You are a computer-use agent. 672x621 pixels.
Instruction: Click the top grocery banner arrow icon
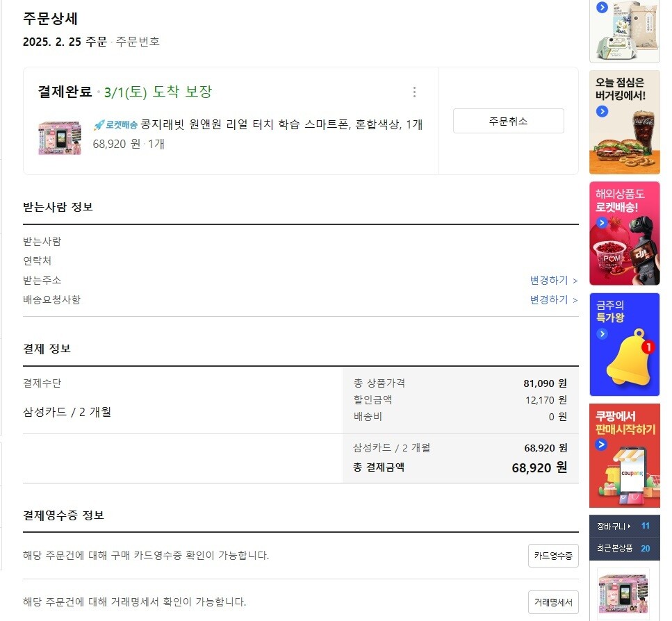click(602, 7)
